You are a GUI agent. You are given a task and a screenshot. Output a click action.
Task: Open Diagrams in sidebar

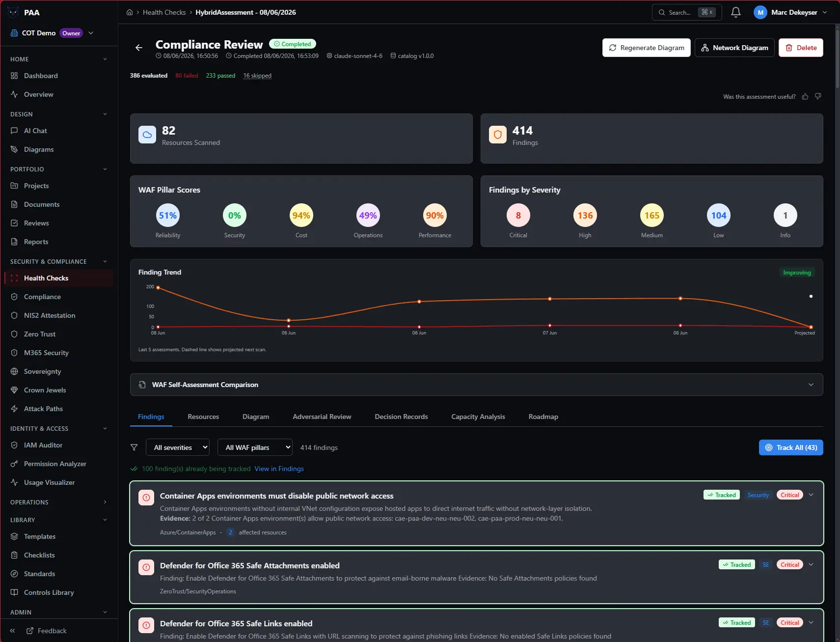pyautogui.click(x=59, y=149)
